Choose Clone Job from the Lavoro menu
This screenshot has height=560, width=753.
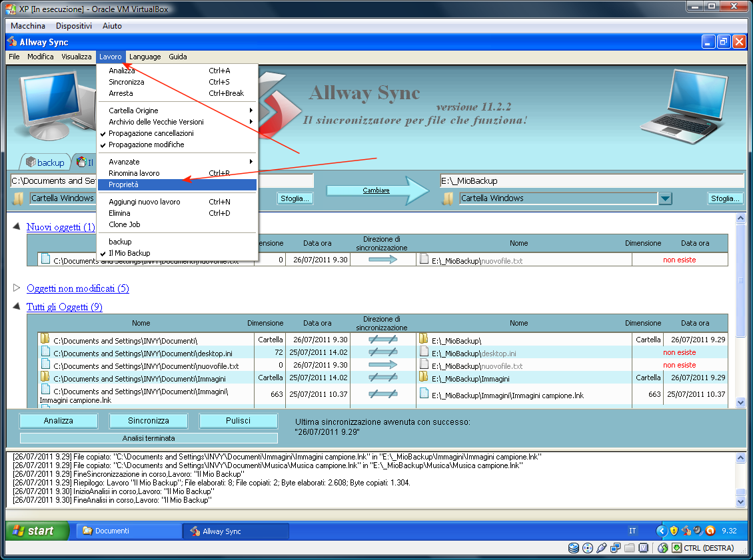click(x=177, y=224)
